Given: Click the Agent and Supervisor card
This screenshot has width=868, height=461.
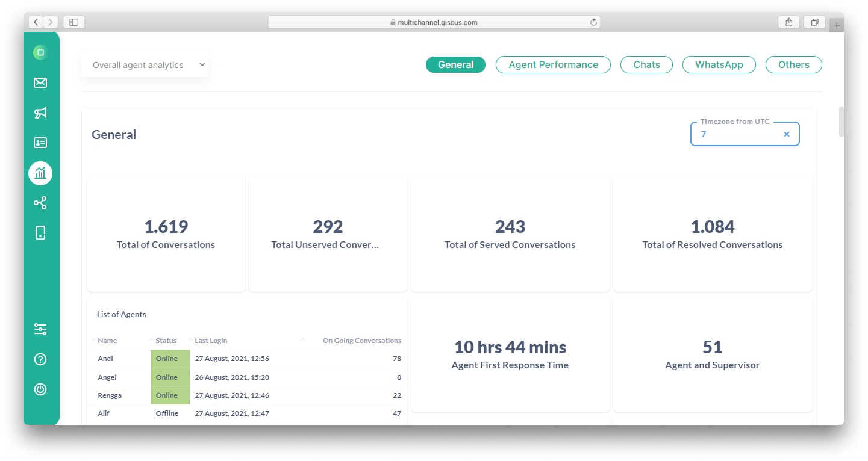Looking at the screenshot, I should click(x=713, y=354).
